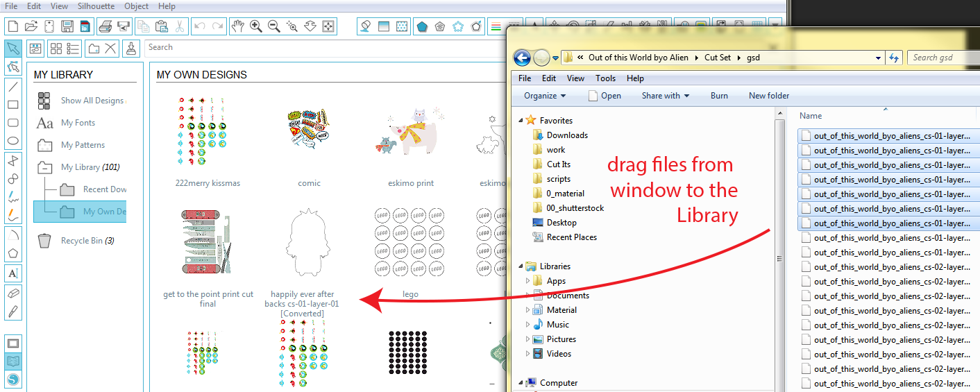This screenshot has height=392, width=980.
Task: Click the Ellipse drawing tool
Action: (x=13, y=141)
